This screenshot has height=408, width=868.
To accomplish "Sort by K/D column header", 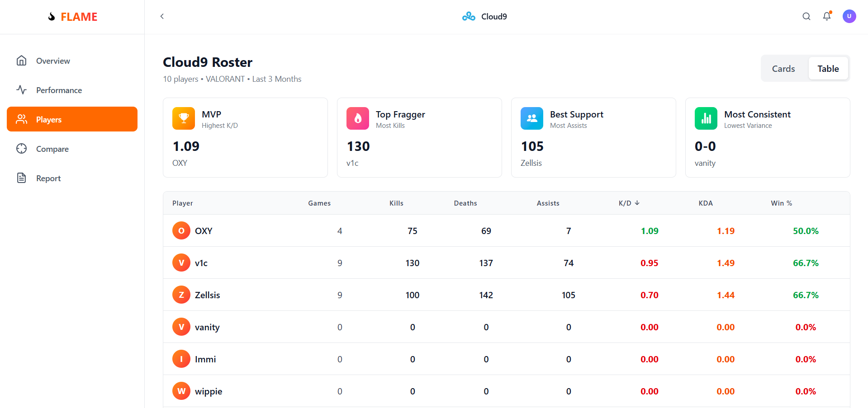I will [x=629, y=203].
